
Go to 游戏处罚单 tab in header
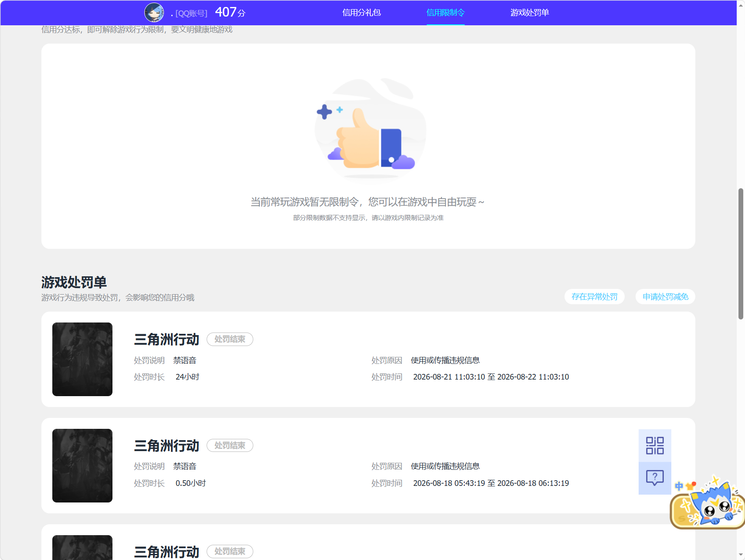(530, 13)
